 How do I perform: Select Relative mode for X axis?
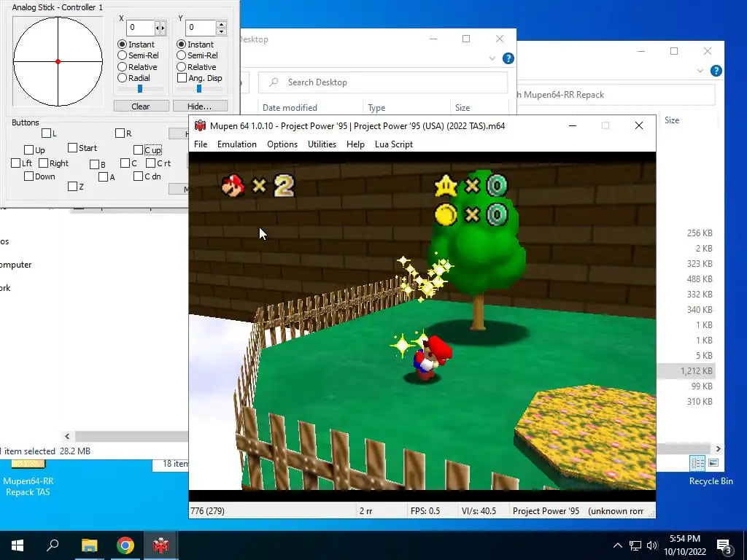122,66
